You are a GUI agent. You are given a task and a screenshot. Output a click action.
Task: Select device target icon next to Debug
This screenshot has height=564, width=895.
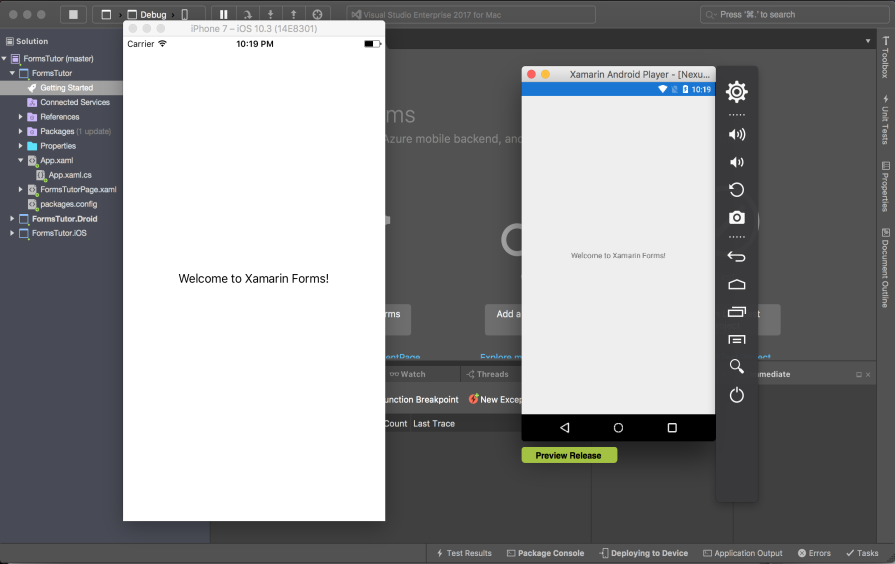tap(185, 14)
